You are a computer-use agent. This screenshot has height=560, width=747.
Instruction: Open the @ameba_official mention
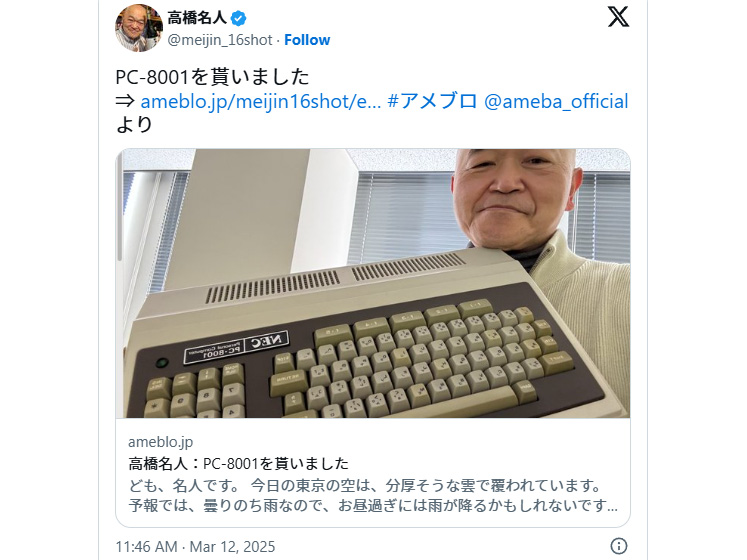coord(556,102)
